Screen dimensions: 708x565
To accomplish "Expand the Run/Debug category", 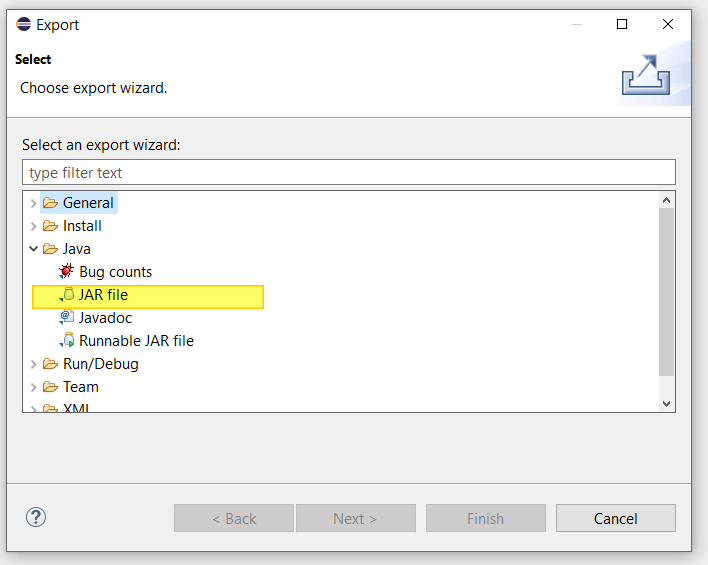I will coord(33,364).
